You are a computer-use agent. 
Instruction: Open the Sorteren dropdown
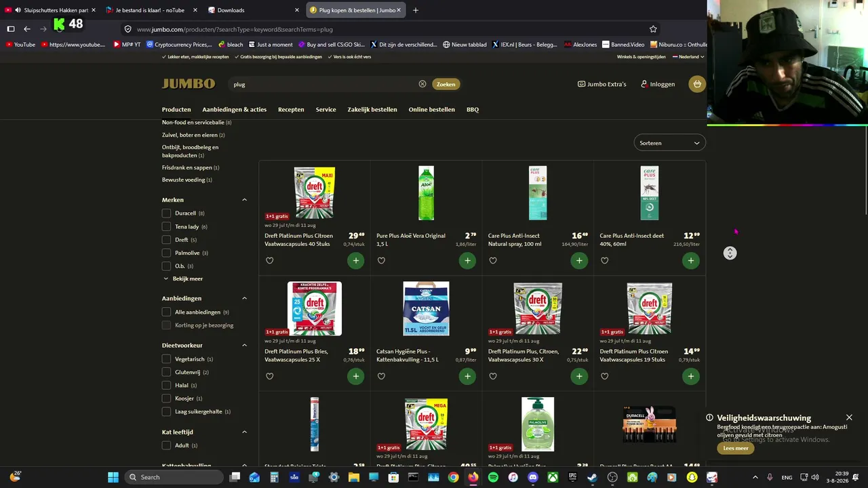669,143
